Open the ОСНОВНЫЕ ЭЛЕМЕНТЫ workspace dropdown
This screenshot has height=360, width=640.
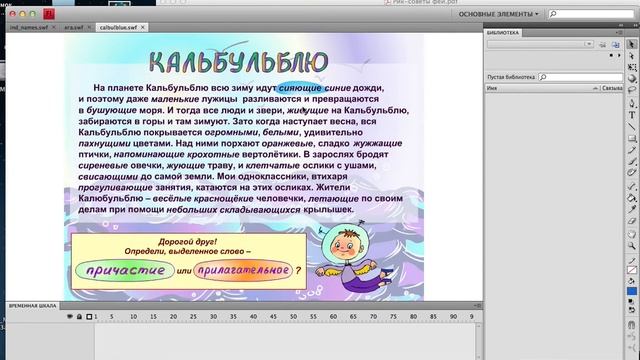pyautogui.click(x=498, y=14)
